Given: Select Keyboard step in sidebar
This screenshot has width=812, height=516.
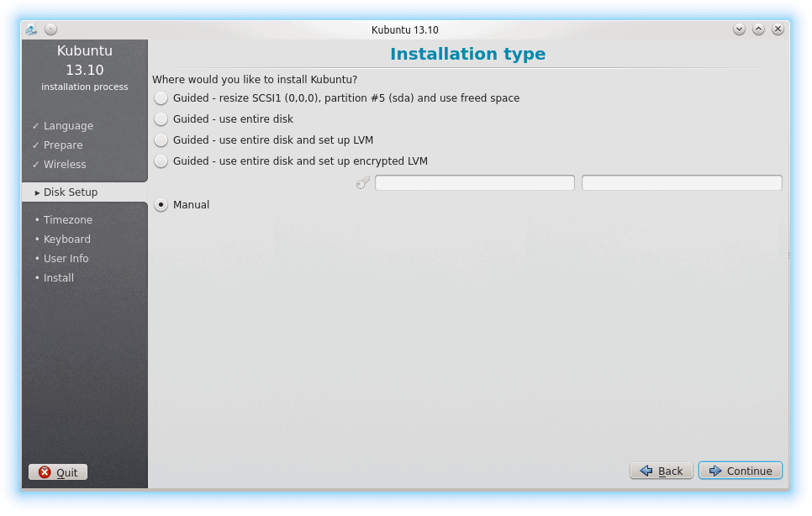Looking at the screenshot, I should pyautogui.click(x=66, y=240).
